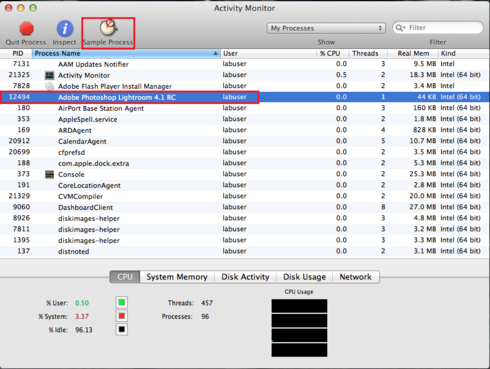Click inside the Filter search field
The height and width of the screenshot is (369, 490).
click(x=438, y=28)
